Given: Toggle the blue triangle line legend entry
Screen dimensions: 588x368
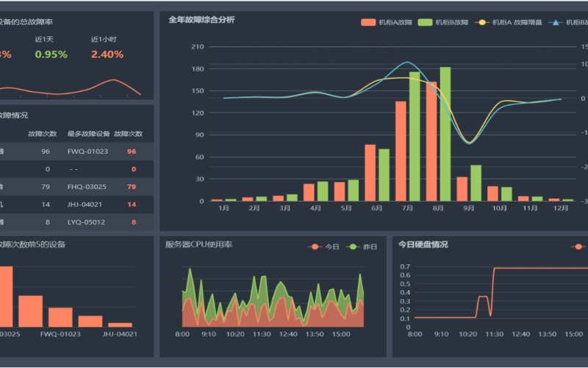Looking at the screenshot, I should (567, 23).
